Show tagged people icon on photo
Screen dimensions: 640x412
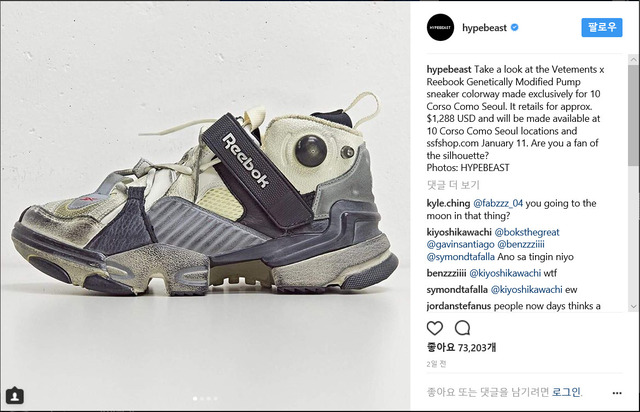pyautogui.click(x=15, y=396)
